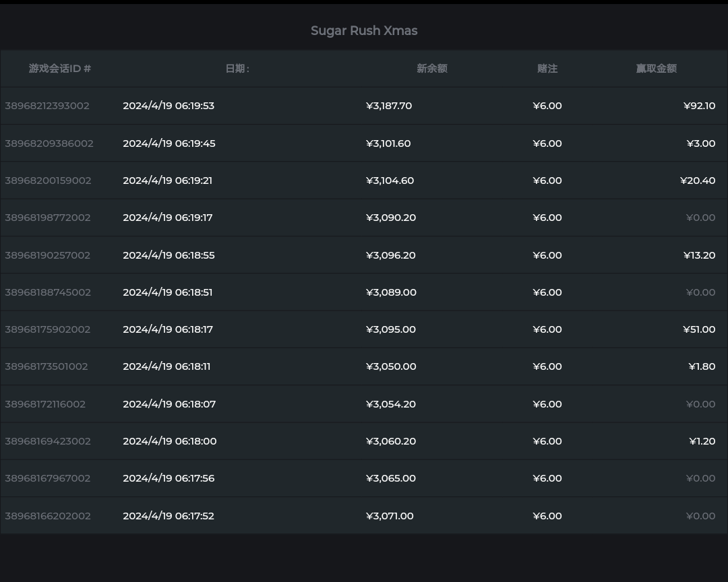Image resolution: width=728 pixels, height=582 pixels.
Task: Open game session 38968172116002
Action: [45, 404]
